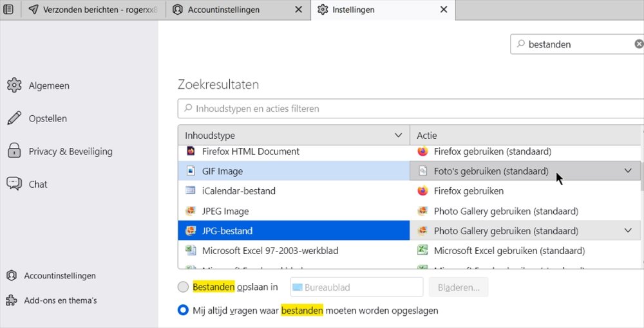Click the Opstellen pencil icon
644x328 pixels.
pos(14,118)
